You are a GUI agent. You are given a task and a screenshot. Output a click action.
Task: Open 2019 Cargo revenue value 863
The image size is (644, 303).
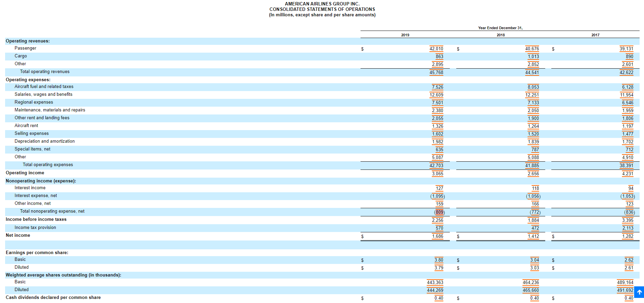[x=439, y=57]
